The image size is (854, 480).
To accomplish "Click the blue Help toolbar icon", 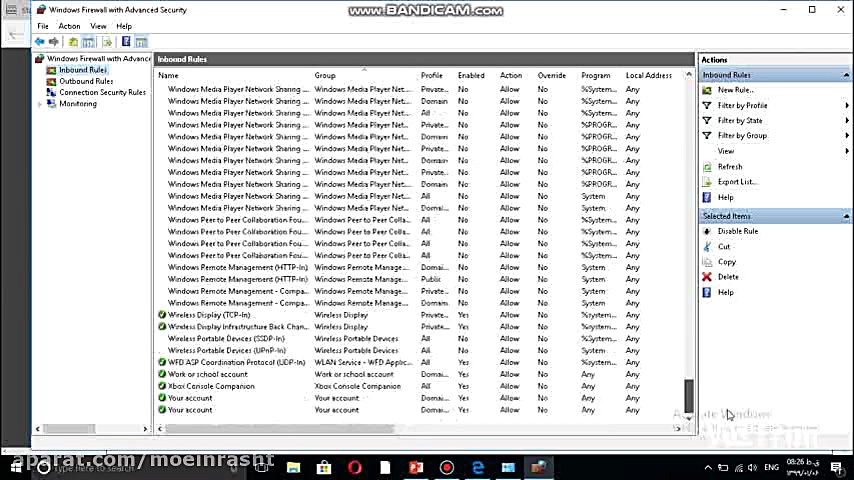I will pos(126,42).
